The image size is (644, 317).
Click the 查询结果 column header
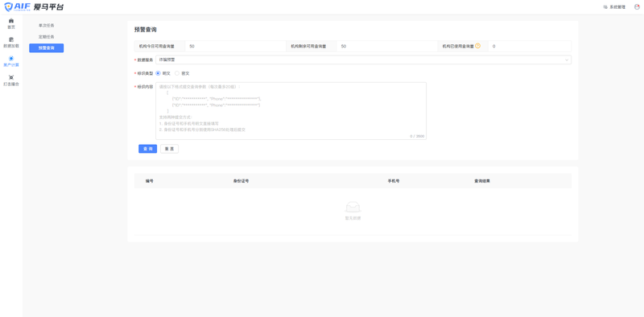coord(482,181)
